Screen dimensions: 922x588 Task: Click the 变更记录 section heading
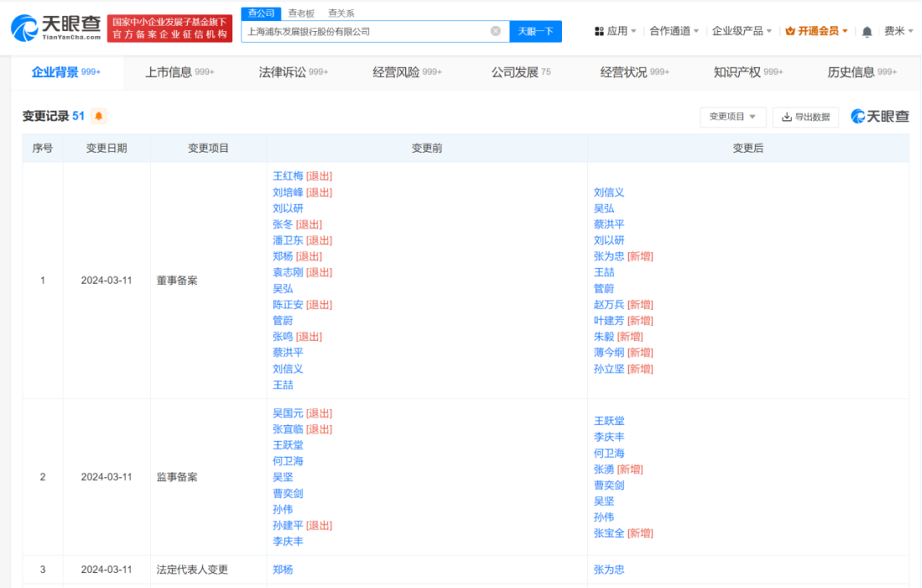46,116
